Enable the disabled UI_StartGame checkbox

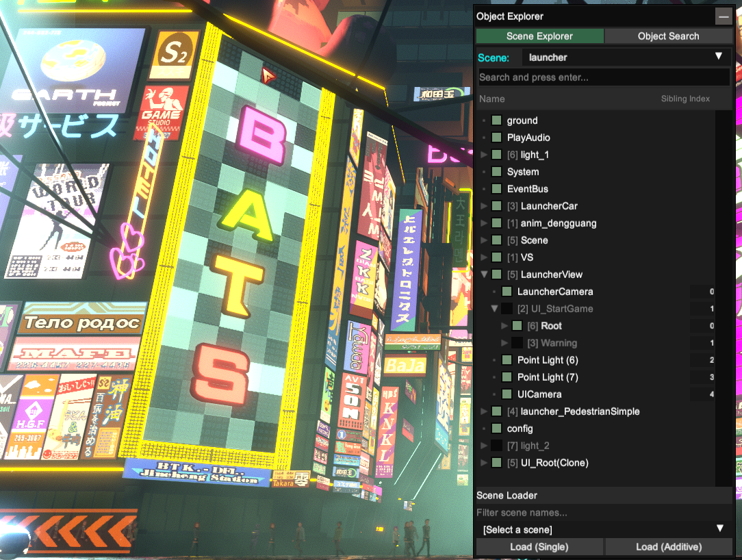click(507, 309)
